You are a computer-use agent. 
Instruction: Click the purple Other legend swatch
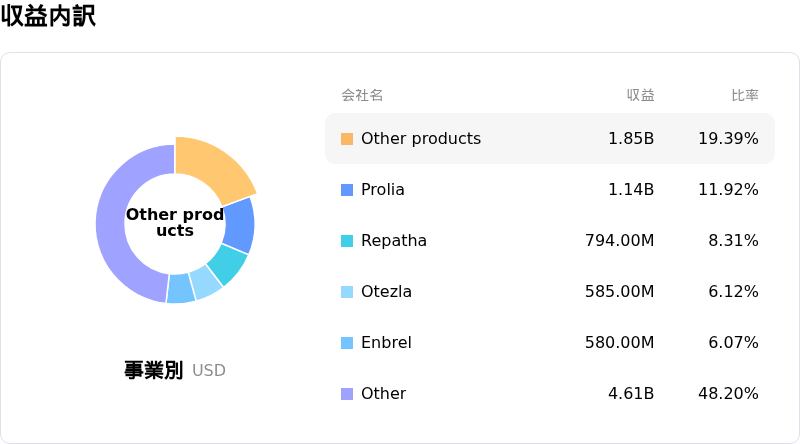[347, 394]
